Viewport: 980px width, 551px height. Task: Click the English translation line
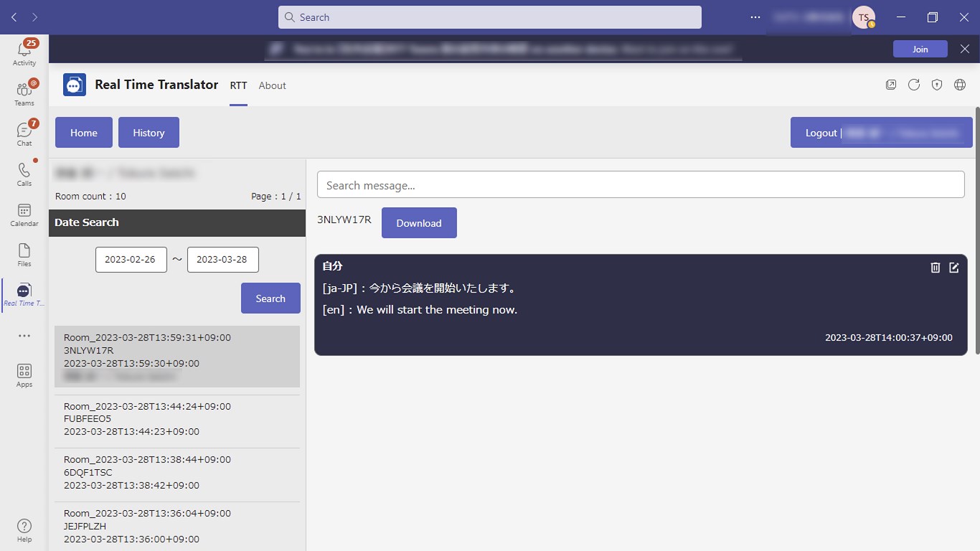tap(420, 310)
